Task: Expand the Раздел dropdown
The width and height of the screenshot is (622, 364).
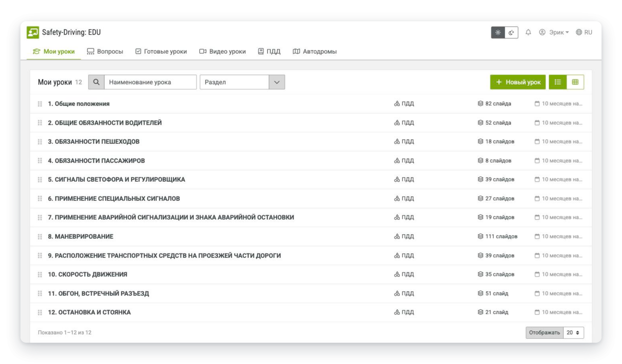Action: coord(277,82)
